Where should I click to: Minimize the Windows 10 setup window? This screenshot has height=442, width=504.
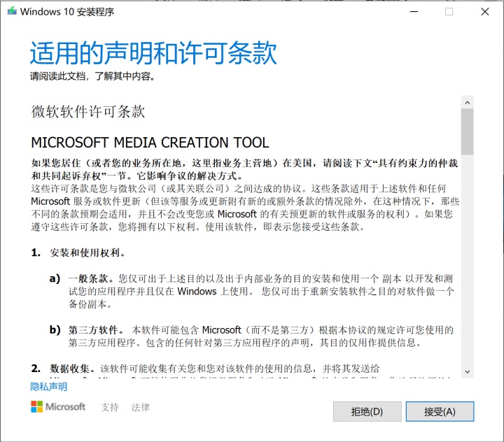tap(414, 12)
